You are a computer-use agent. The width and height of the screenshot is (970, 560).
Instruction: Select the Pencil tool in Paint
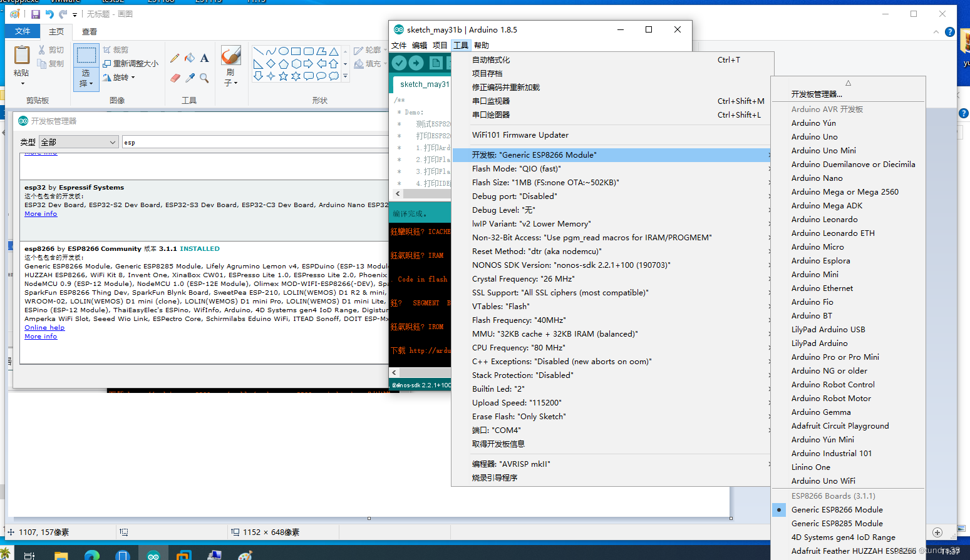pyautogui.click(x=175, y=58)
